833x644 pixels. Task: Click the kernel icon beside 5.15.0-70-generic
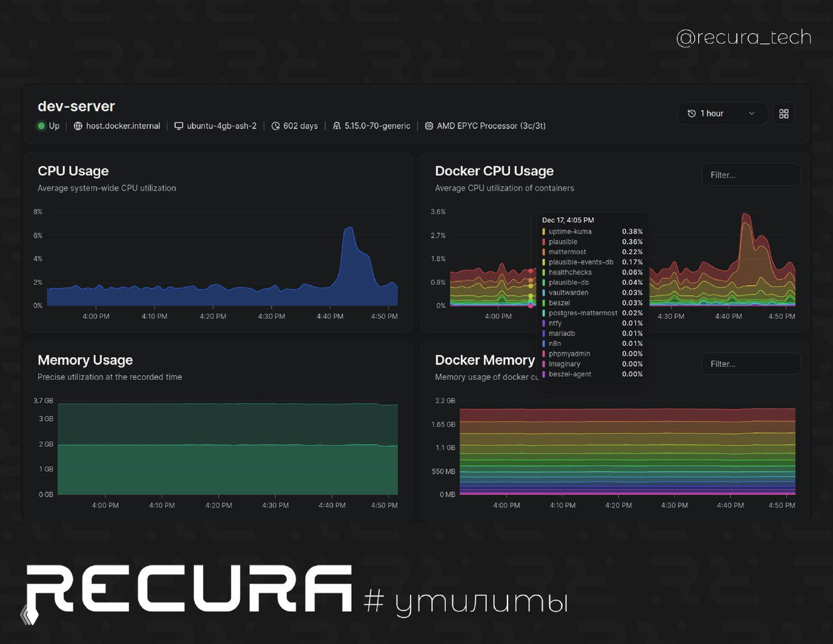coord(337,126)
